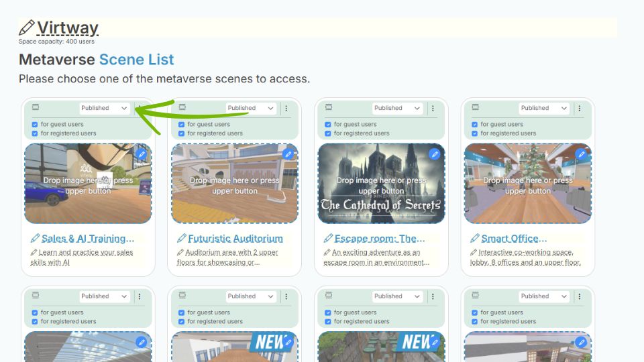Open the three-dot menu on Escape room card
The width and height of the screenshot is (644, 362).
(433, 108)
